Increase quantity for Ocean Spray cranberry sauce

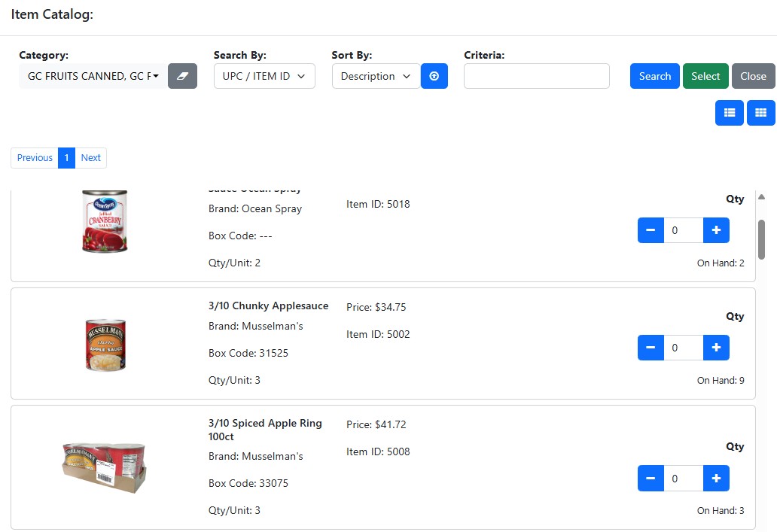(716, 230)
